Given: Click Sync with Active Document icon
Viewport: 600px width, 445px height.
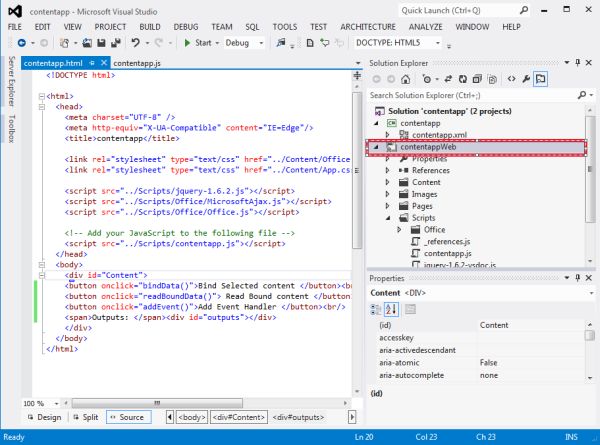Looking at the screenshot, I should coord(448,79).
